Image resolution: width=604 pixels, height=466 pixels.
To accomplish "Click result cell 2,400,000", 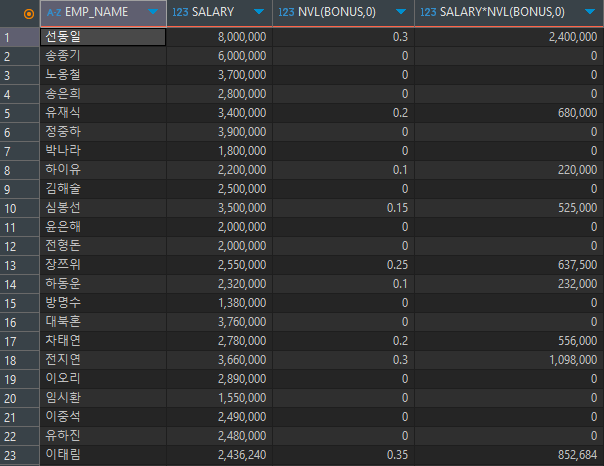I will click(x=509, y=37).
